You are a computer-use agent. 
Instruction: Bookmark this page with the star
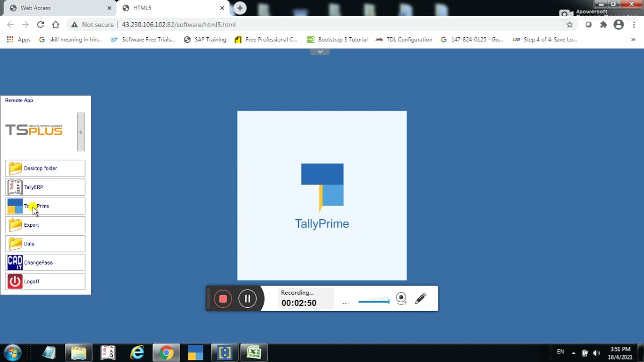(x=570, y=25)
